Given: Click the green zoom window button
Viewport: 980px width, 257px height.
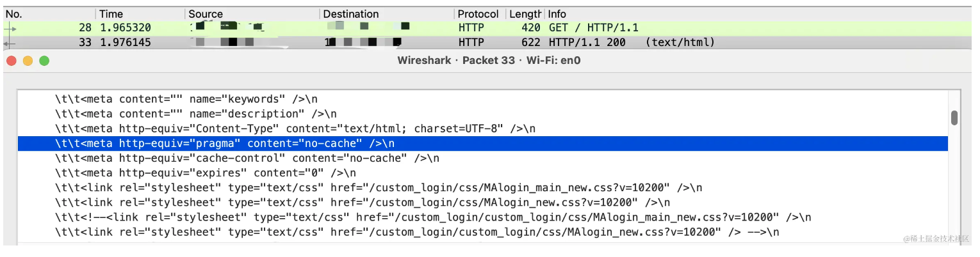Looking at the screenshot, I should [x=44, y=61].
